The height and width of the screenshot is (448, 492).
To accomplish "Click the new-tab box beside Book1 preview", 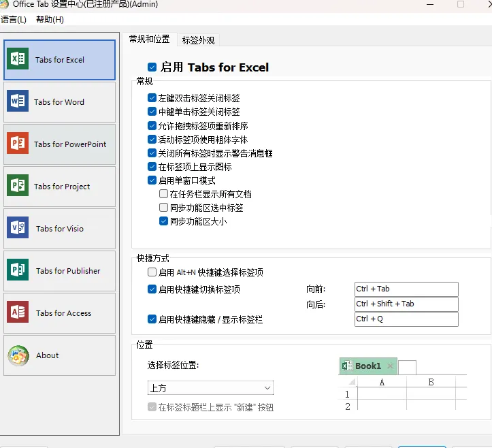I will pos(408,367).
